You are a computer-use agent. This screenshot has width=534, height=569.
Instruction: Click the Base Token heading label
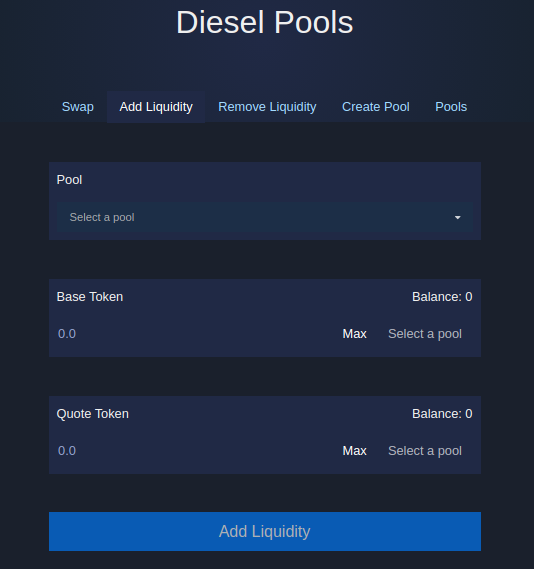(x=90, y=297)
